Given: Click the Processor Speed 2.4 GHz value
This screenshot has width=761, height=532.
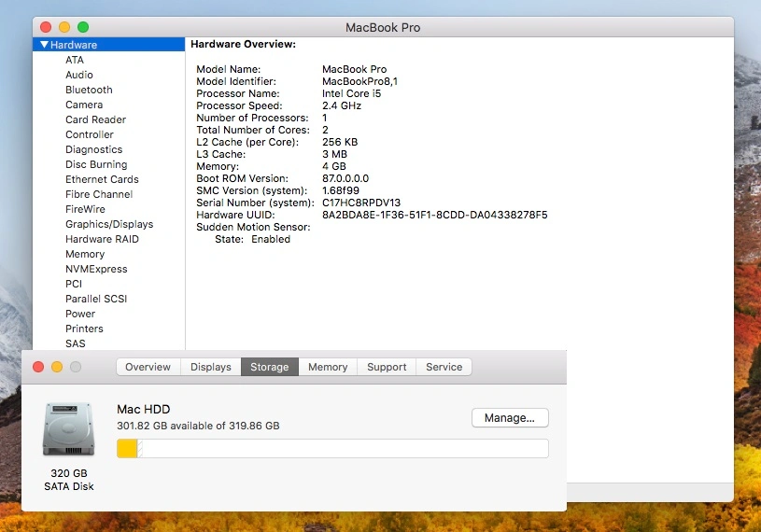Looking at the screenshot, I should click(x=342, y=105).
